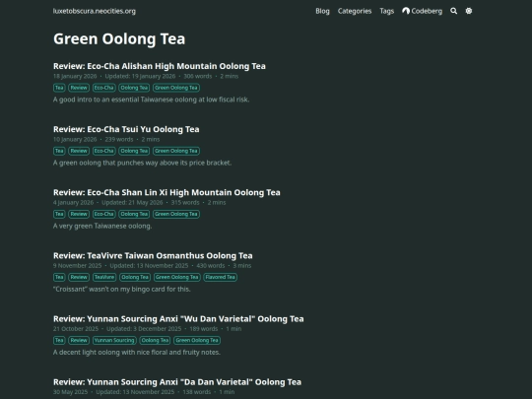Screen dimensions: 532x399
Task: Open Tags in the navigation
Action: [x=387, y=11]
